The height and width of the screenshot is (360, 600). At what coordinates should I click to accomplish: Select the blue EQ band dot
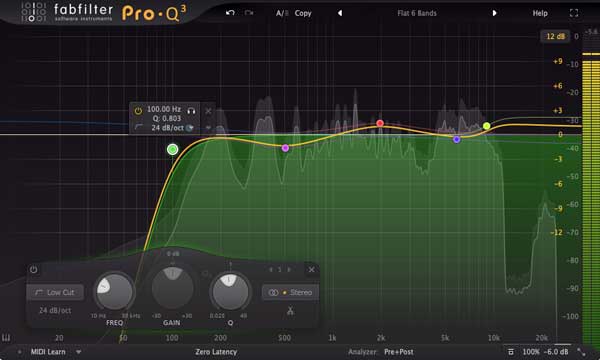[x=457, y=139]
